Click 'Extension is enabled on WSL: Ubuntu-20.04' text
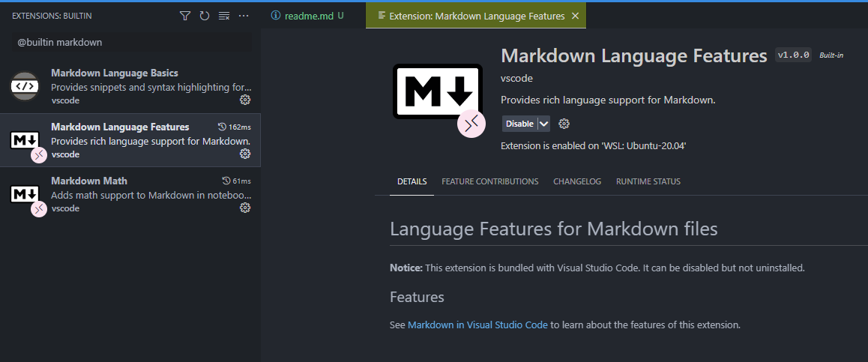The image size is (868, 362). point(594,146)
